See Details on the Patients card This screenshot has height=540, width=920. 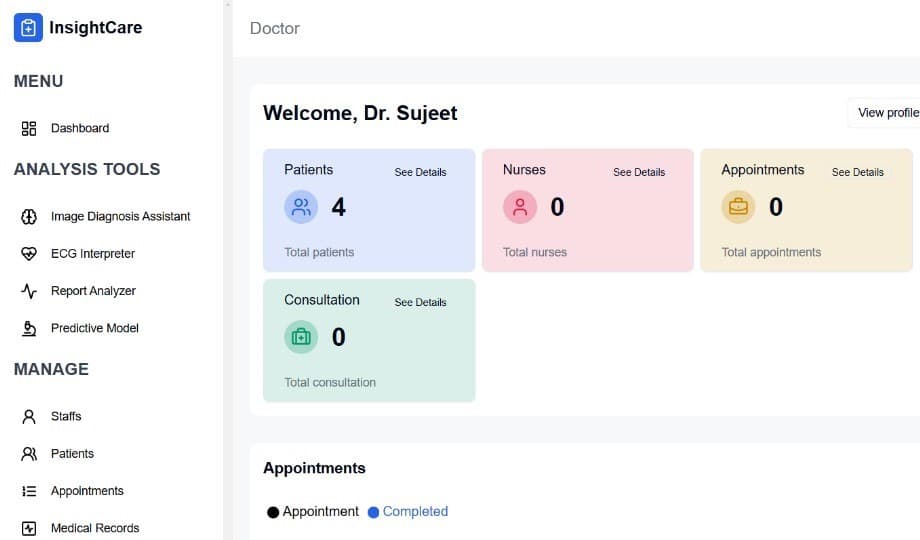(x=420, y=173)
